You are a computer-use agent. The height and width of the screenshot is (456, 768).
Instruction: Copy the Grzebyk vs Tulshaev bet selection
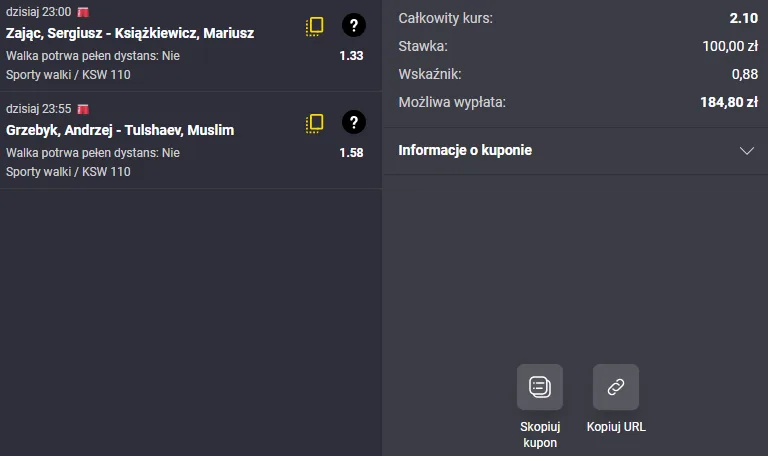[315, 123]
